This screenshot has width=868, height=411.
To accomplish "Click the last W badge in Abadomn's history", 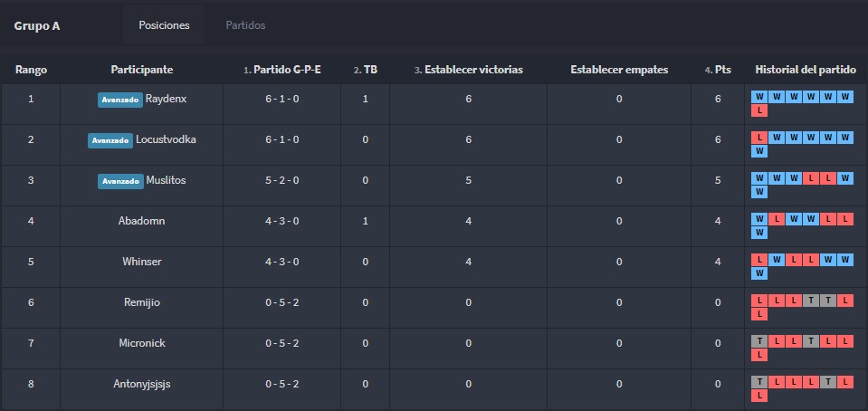I will [759, 233].
